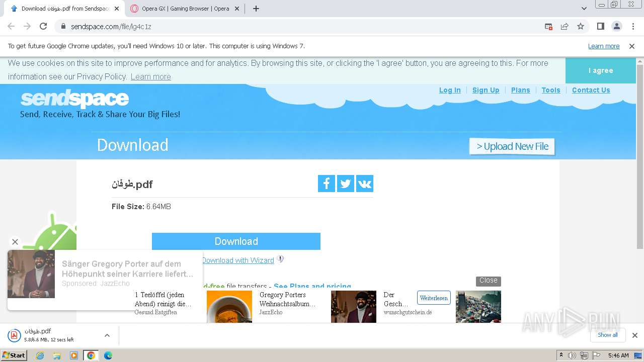Image resolution: width=644 pixels, height=362 pixels.
Task: Open Download with Wizard link
Action: point(238,260)
